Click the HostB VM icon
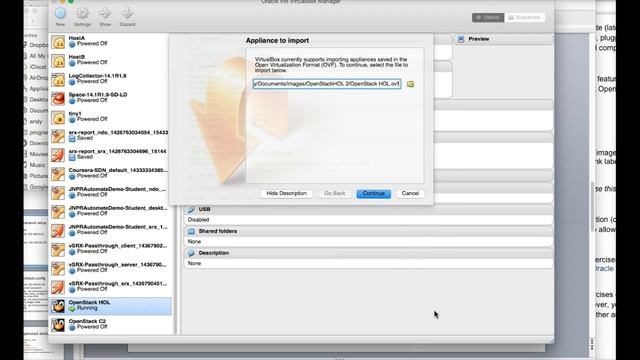Screen dimensions: 640x360 (x=58, y=61)
